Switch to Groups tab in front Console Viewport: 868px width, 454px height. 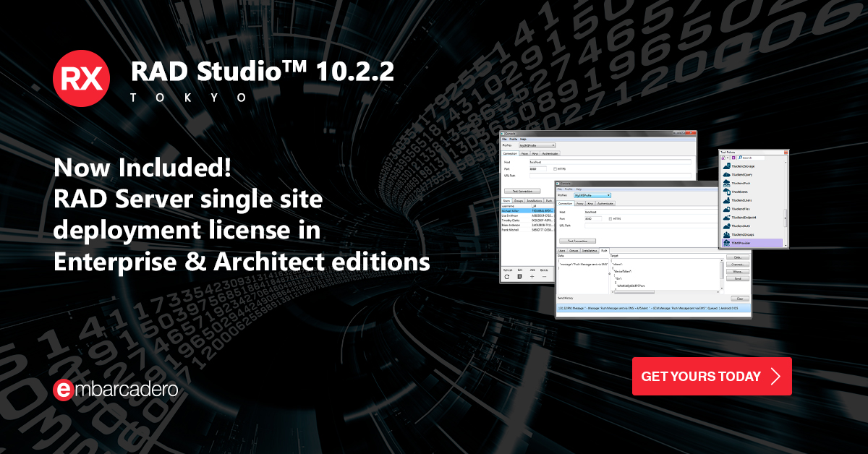point(574,251)
